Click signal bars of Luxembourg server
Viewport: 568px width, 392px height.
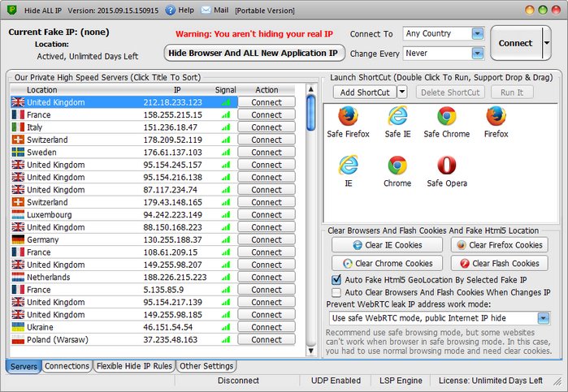pyautogui.click(x=226, y=214)
